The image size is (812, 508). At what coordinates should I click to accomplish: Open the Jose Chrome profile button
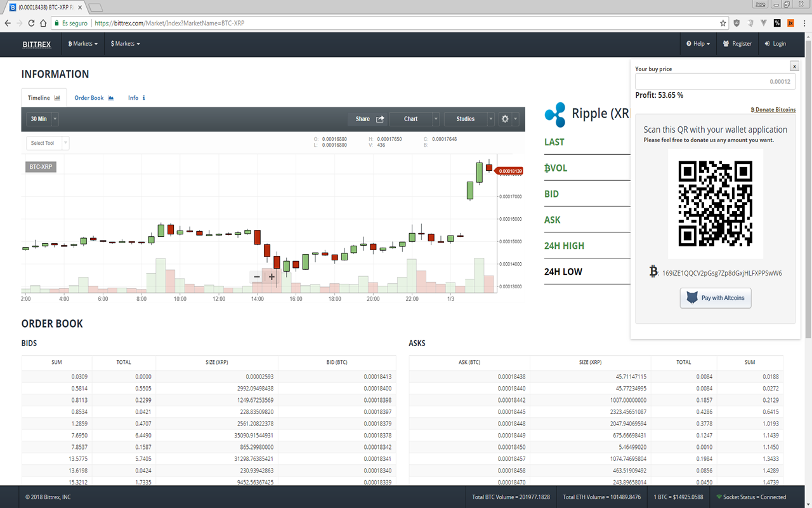tap(761, 4)
